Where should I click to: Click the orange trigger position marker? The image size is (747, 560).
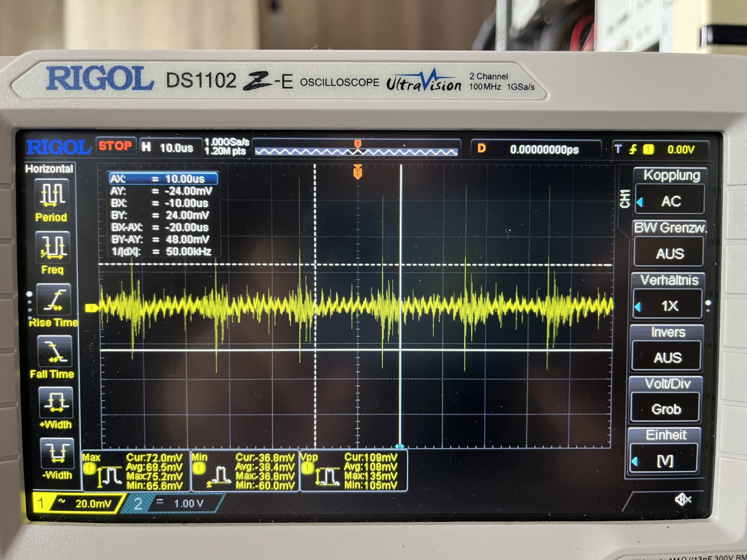click(358, 172)
